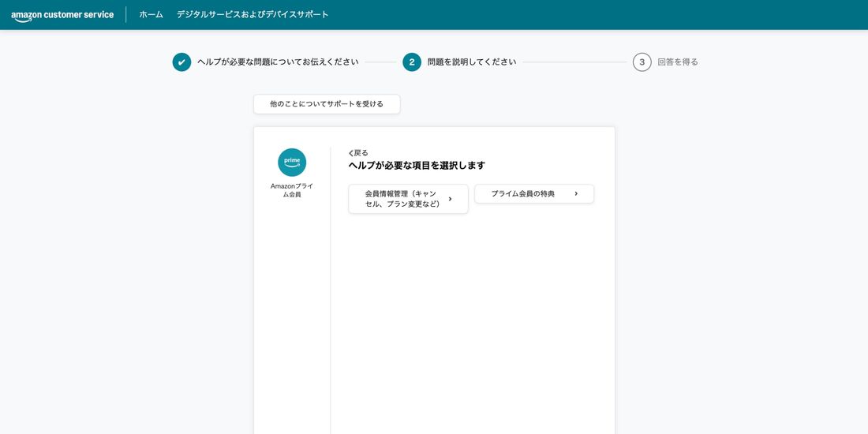
Task: Select ヘルプが必要な問題についてお伝えください step label
Action: (278, 62)
